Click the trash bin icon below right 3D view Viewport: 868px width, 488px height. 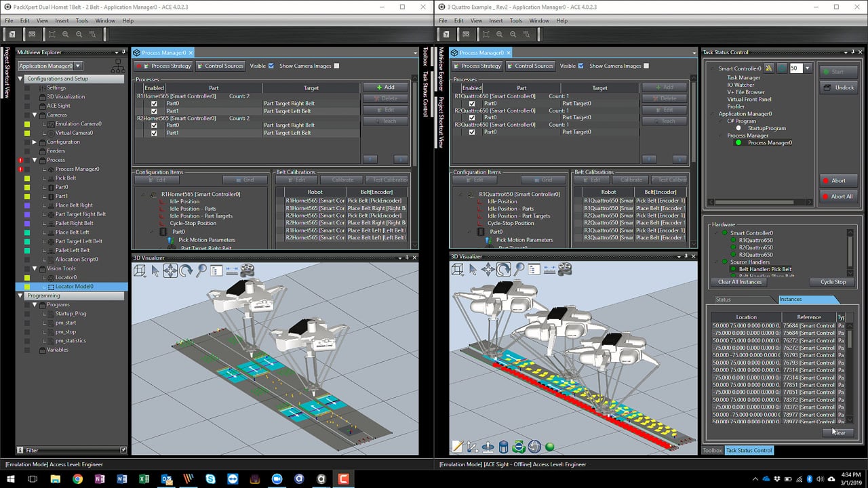[503, 447]
